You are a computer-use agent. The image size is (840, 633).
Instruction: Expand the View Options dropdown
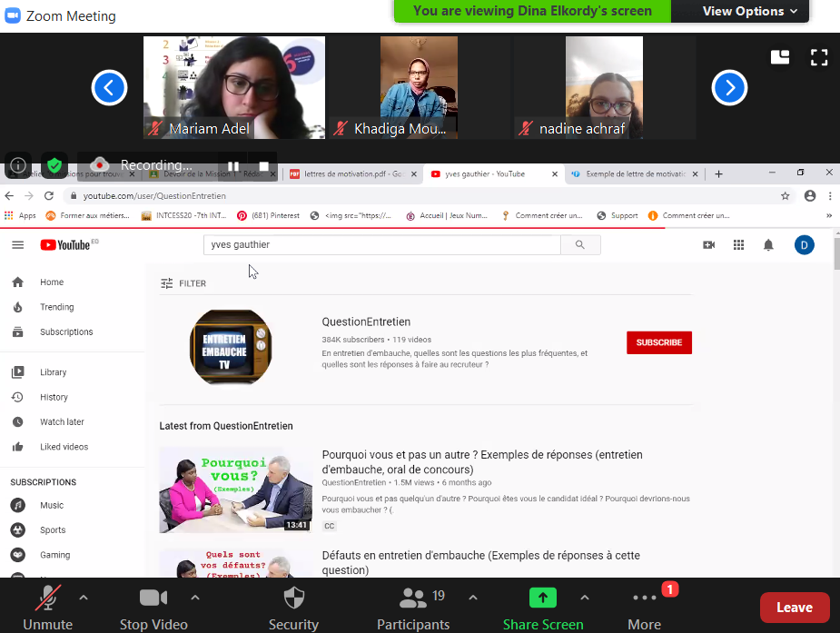[x=749, y=11]
